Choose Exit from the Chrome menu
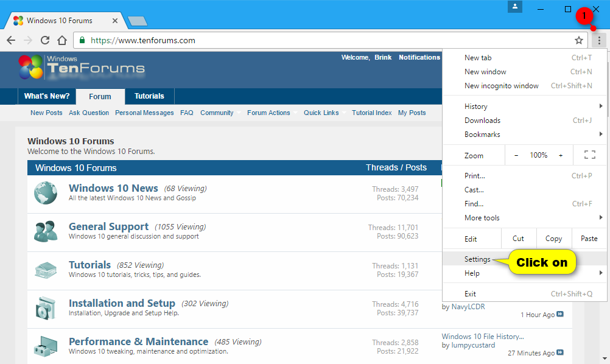This screenshot has height=364, width=610. pos(525,293)
